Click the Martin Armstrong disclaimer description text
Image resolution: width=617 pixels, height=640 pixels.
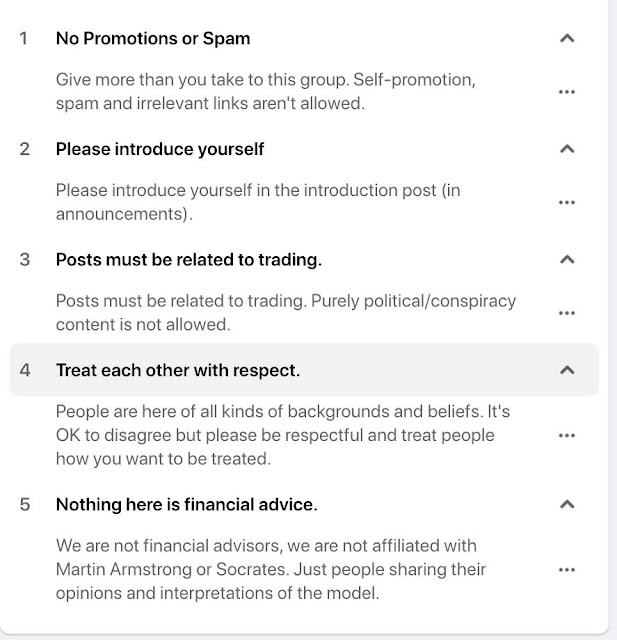pos(270,569)
